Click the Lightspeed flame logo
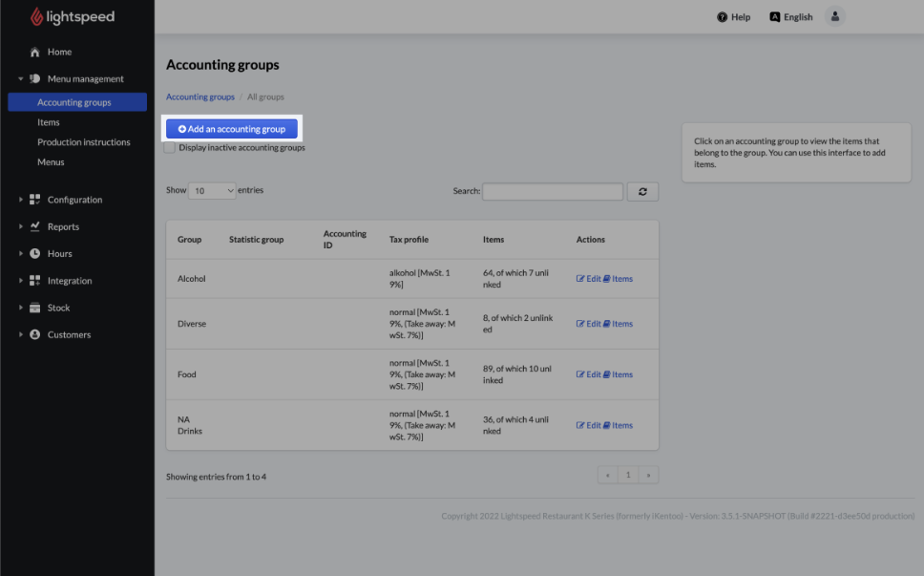Viewport: 924px width, 576px height. [x=36, y=17]
